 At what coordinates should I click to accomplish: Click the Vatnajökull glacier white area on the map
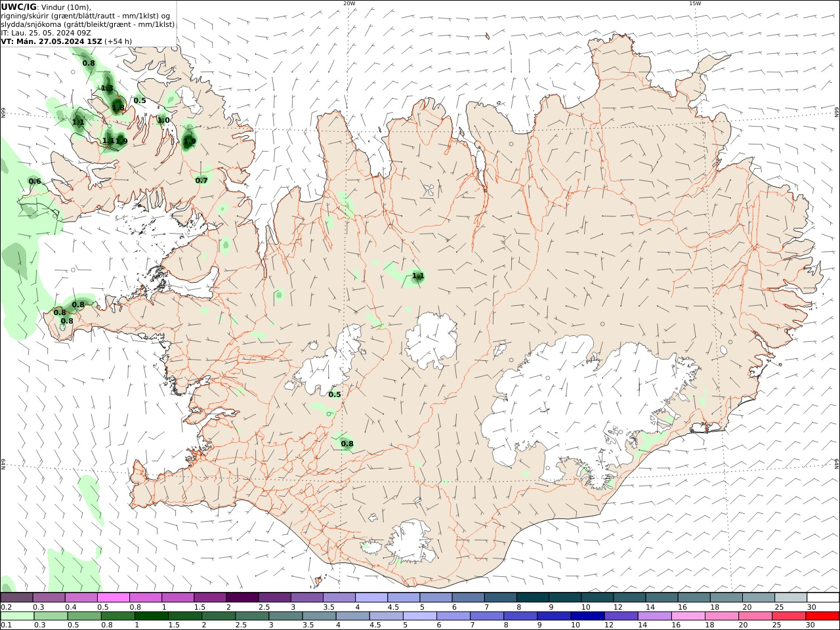(577, 400)
